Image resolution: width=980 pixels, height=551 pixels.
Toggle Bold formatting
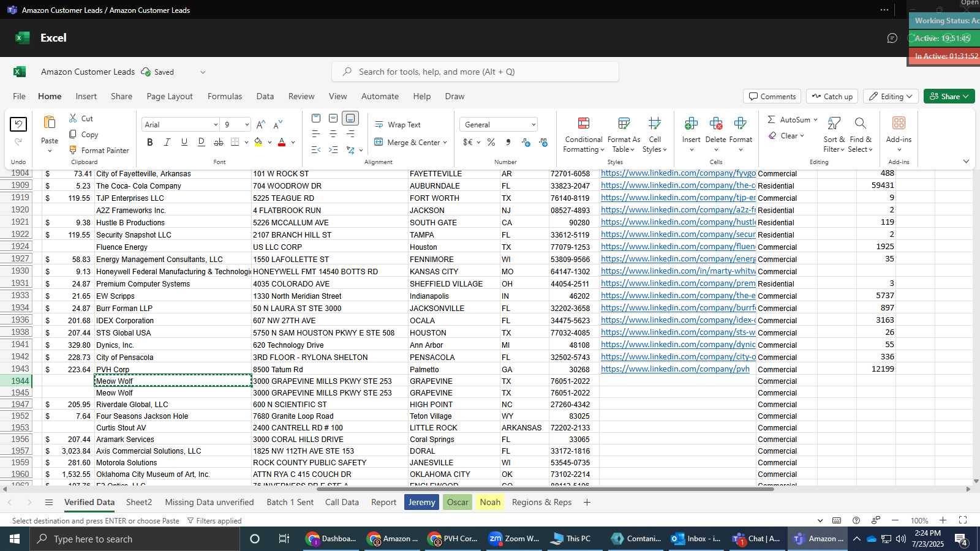click(150, 142)
